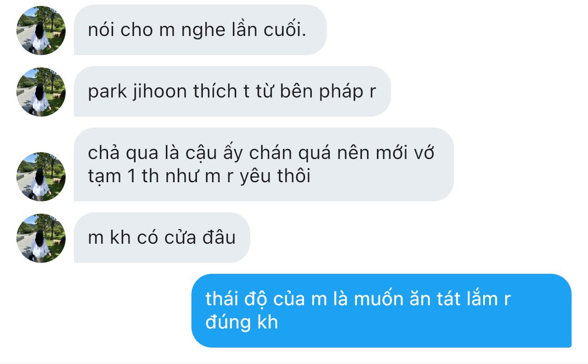Screen dimensions: 588x364
Task: Select the two-line gray message starting "chả qua là"
Action: point(264,164)
